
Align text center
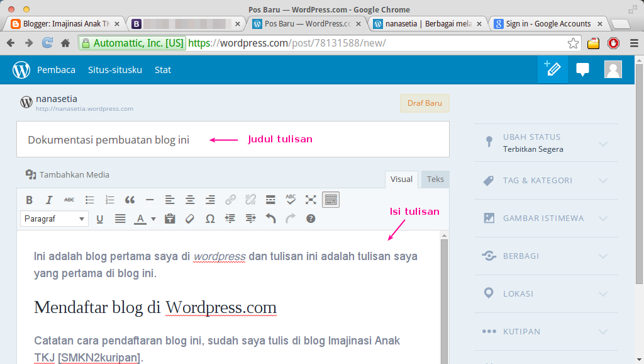click(190, 200)
